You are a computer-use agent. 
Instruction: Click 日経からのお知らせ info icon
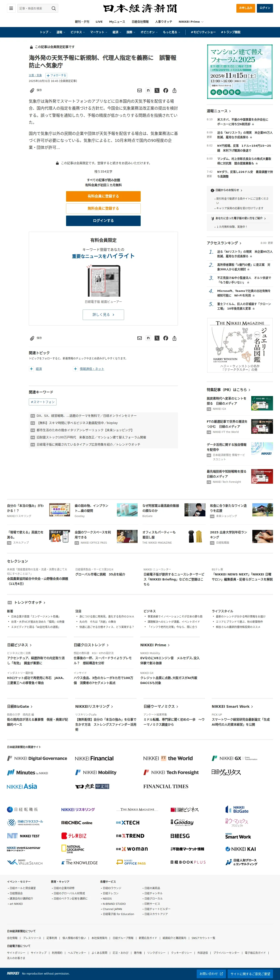tap(212, 190)
